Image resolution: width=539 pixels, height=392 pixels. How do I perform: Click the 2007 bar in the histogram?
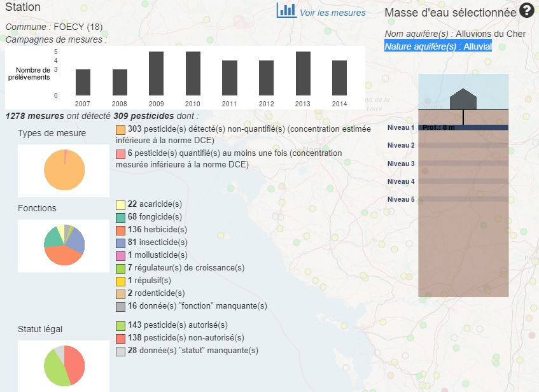pos(83,82)
